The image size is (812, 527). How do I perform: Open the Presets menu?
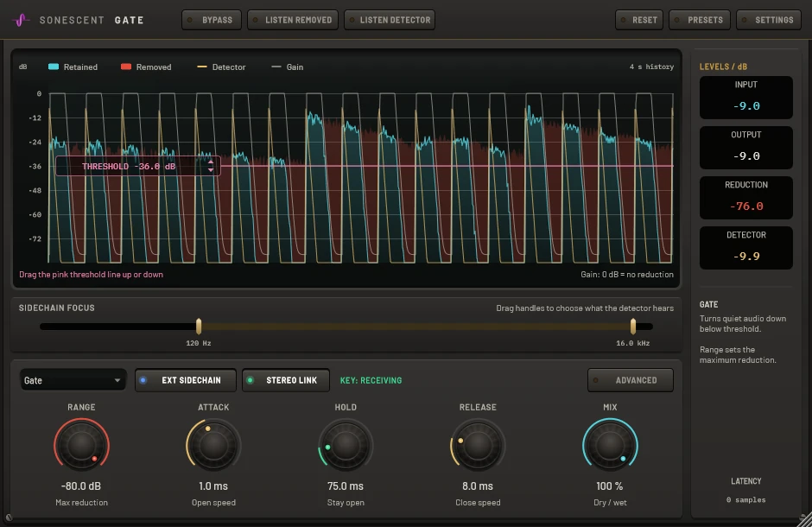pyautogui.click(x=700, y=20)
